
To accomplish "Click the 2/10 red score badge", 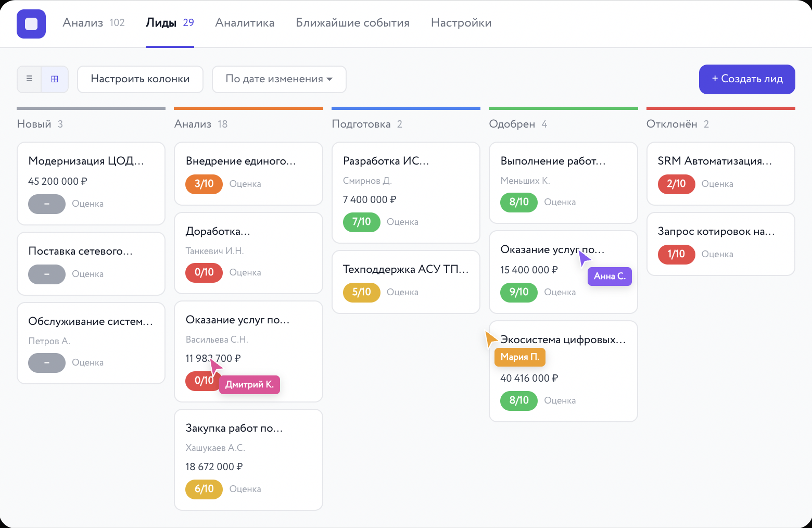I will [x=676, y=184].
